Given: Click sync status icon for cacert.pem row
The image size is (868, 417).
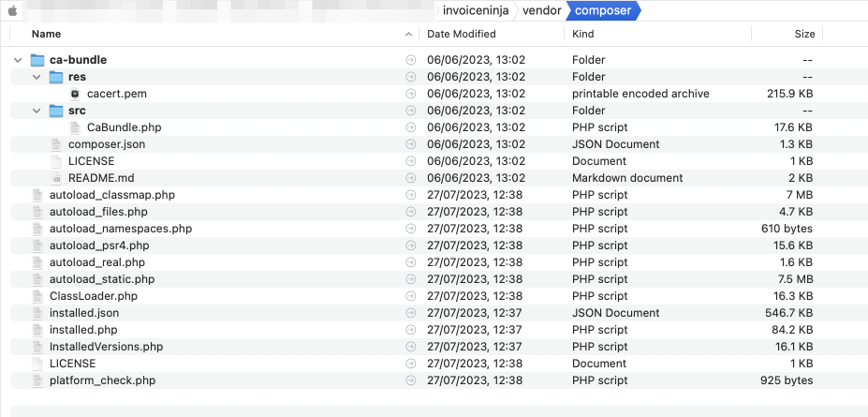Looking at the screenshot, I should point(411,94).
